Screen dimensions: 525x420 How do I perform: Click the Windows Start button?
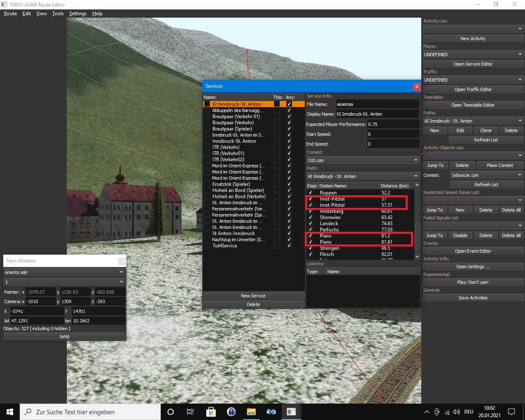coord(10,412)
